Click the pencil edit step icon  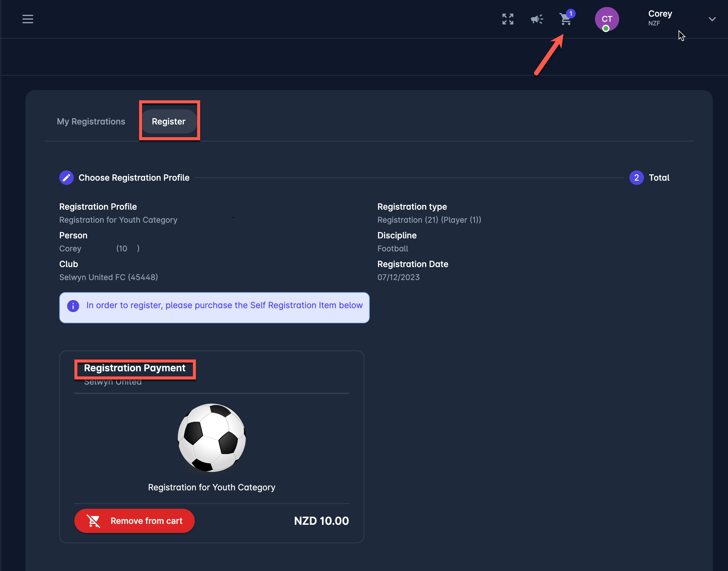[66, 178]
